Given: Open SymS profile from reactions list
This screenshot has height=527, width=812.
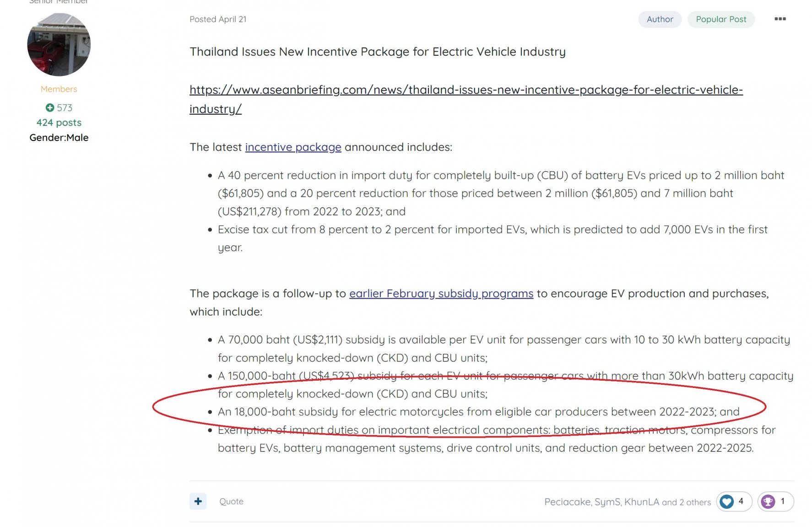Looking at the screenshot, I should point(607,502).
